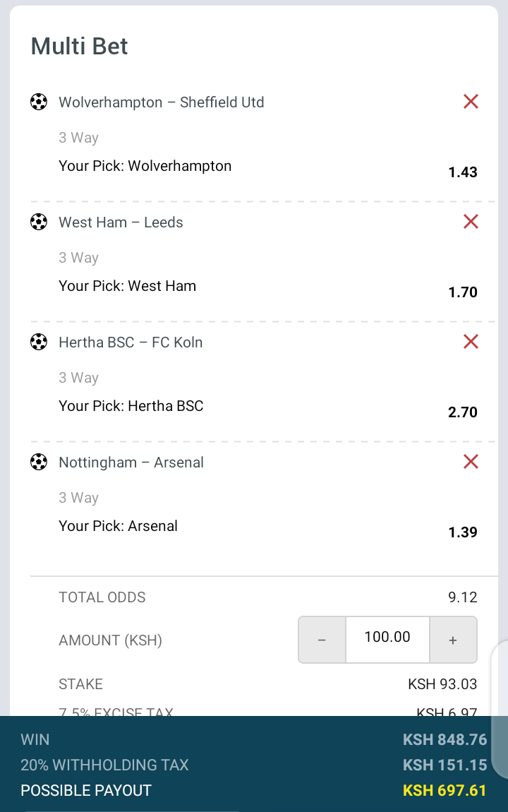Tap the 2.70 odds for Hertha BSC
The width and height of the screenshot is (508, 812).
coord(463,412)
